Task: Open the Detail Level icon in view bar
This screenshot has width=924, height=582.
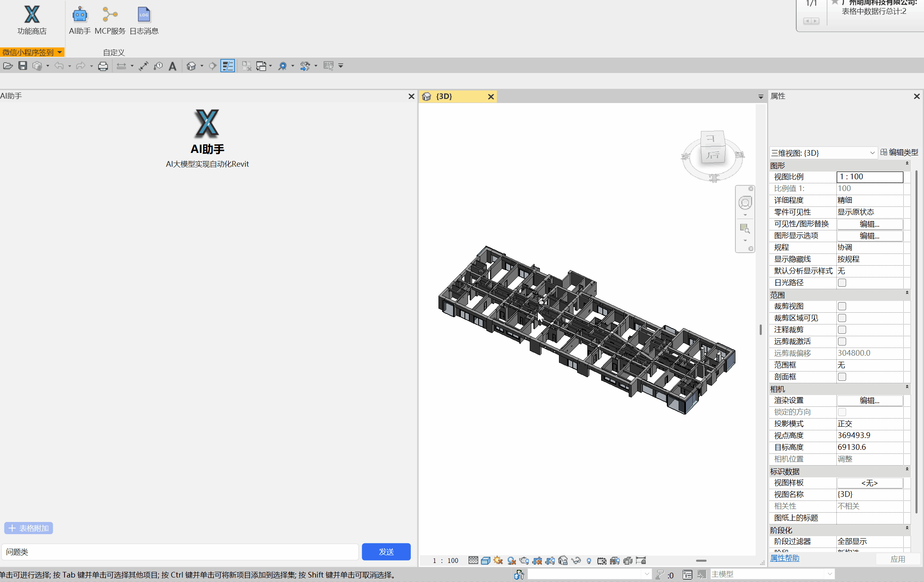Action: (x=473, y=561)
